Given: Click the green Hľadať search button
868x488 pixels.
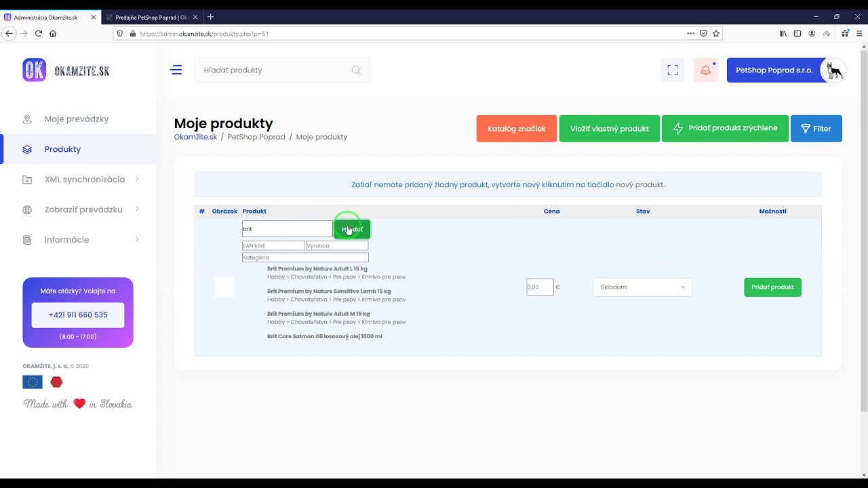Looking at the screenshot, I should tap(352, 229).
